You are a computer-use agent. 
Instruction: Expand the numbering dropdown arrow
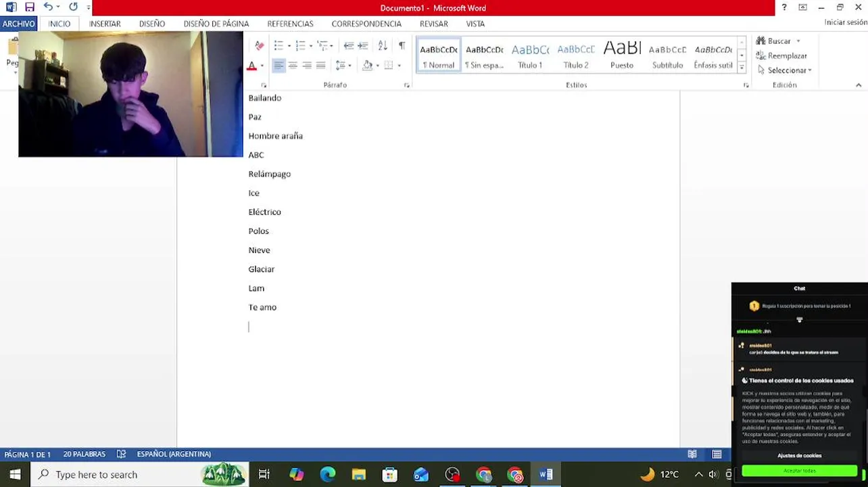tap(310, 46)
